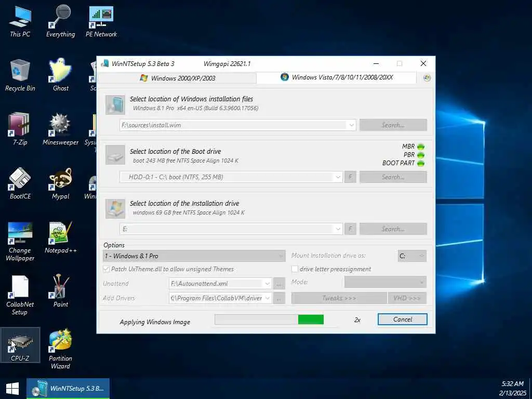The width and height of the screenshot is (532, 399).
Task: Browse for drivers folder with ... button
Action: 279,298
